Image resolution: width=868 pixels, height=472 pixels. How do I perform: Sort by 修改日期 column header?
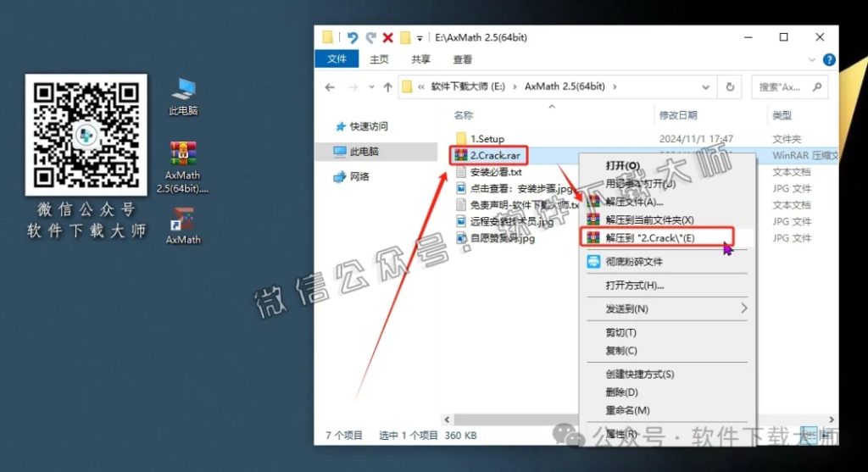click(x=678, y=115)
